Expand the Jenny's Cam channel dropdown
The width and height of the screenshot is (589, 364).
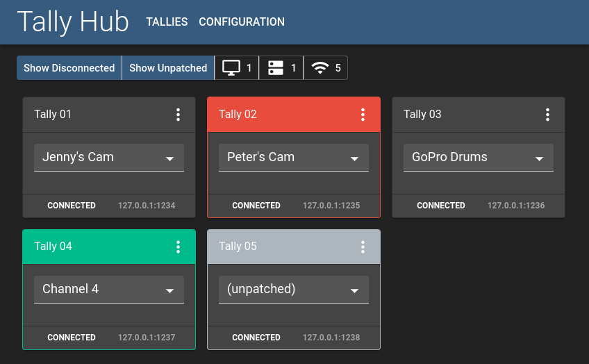coord(109,158)
